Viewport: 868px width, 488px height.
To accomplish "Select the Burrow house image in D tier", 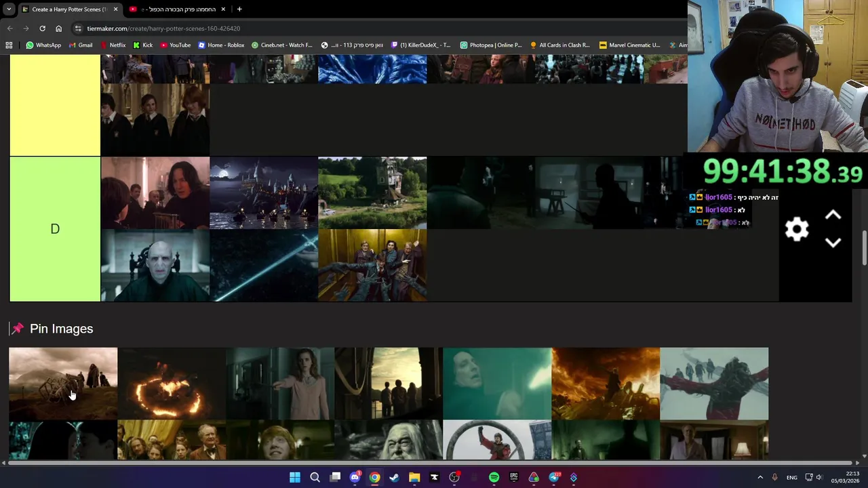I will click(372, 193).
